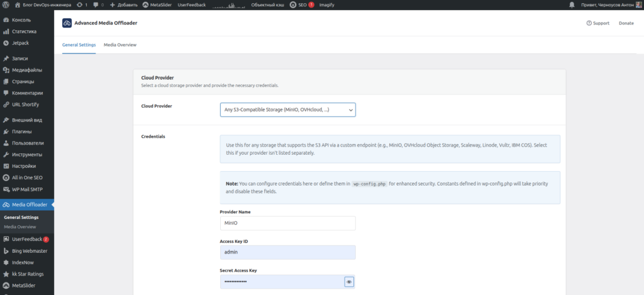
Task: Open the Привет, Черноусов Антон profile menu
Action: 611,5
